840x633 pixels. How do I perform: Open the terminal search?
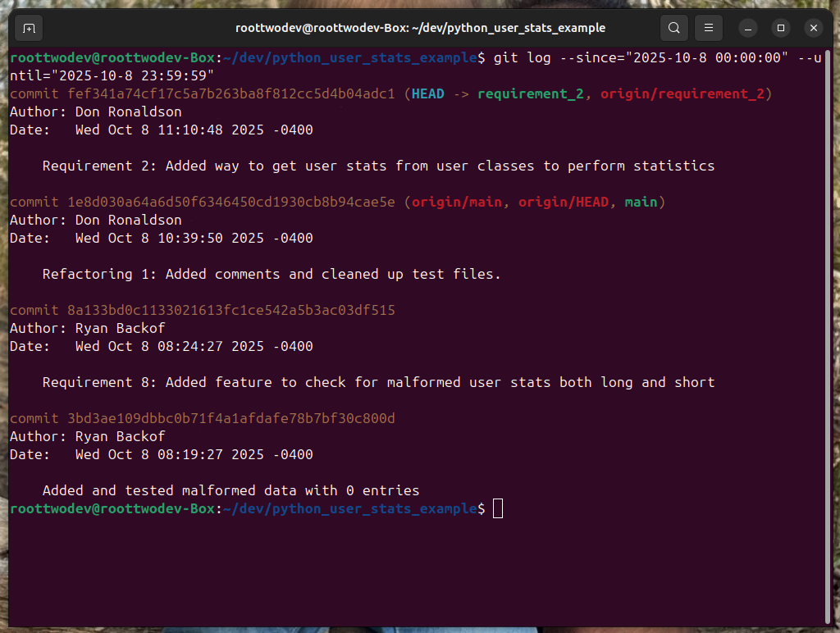(x=673, y=27)
